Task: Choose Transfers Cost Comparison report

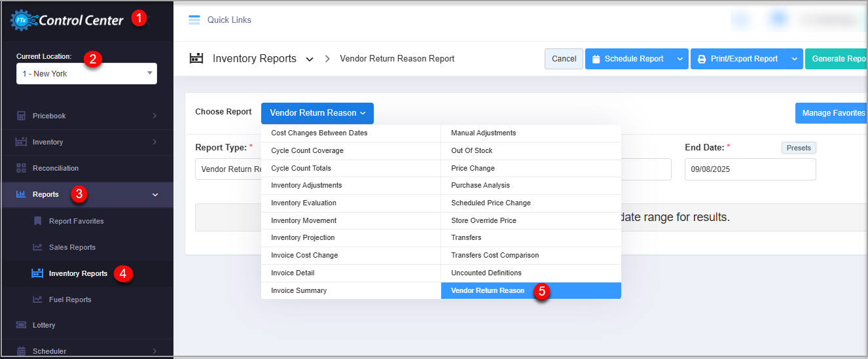Action: [495, 255]
